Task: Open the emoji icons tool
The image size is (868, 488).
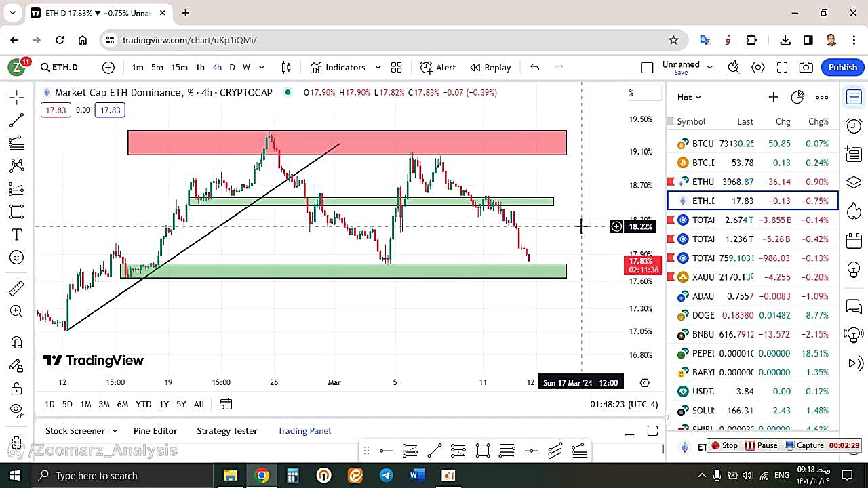Action: coord(17,258)
